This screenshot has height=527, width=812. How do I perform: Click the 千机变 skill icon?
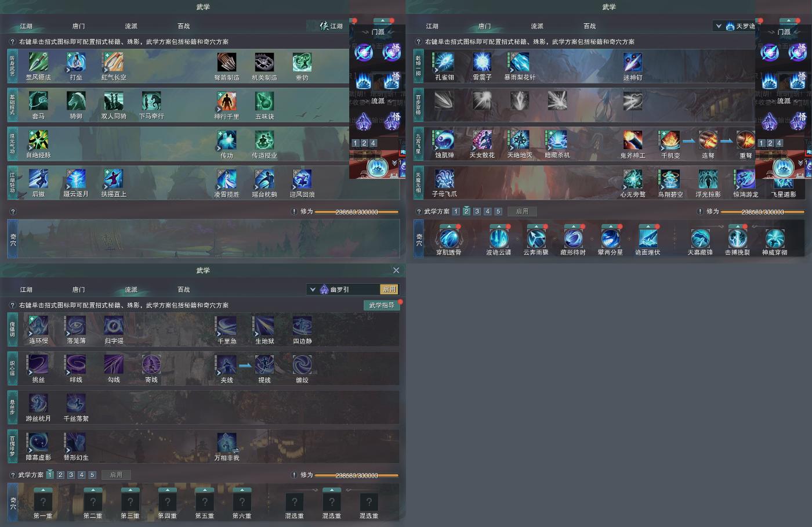tap(670, 140)
